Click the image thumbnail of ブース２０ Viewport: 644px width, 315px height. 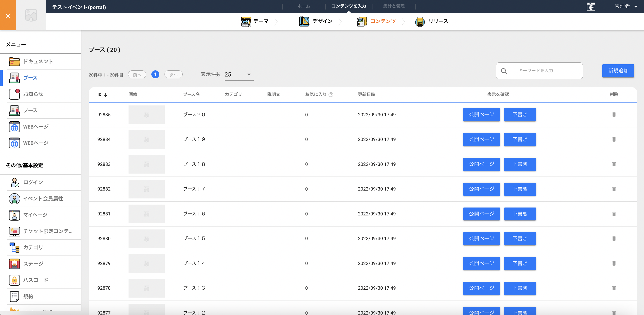click(146, 115)
